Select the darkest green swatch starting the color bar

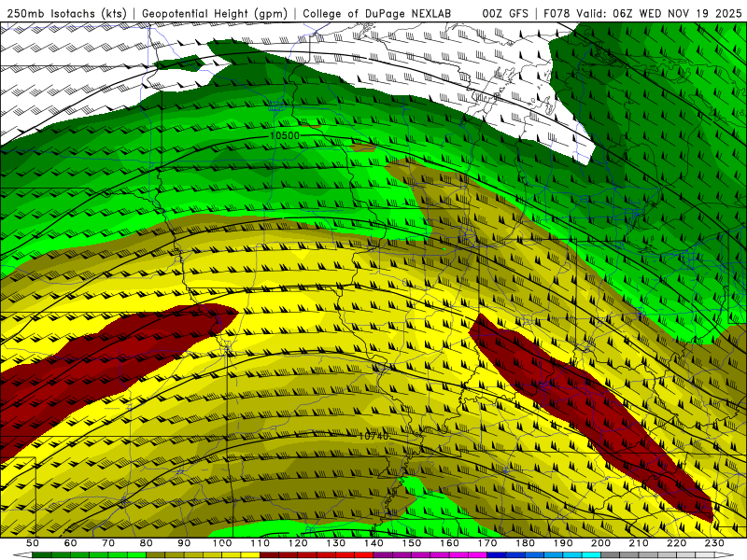click(x=42, y=555)
